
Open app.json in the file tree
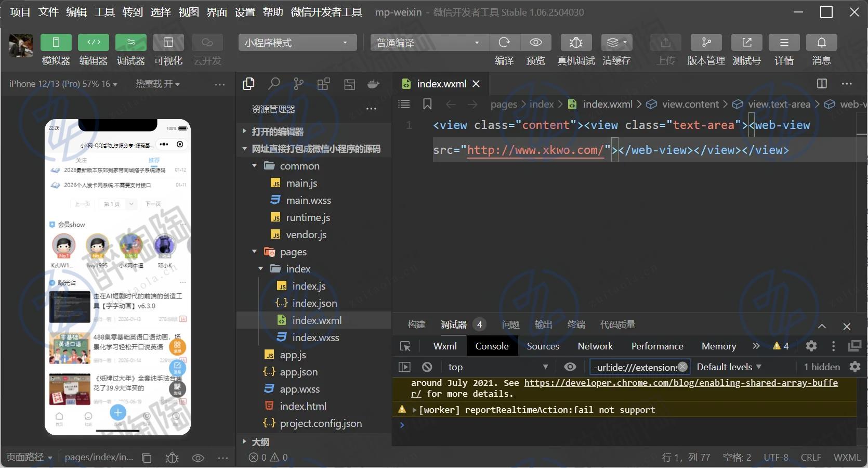coord(298,372)
